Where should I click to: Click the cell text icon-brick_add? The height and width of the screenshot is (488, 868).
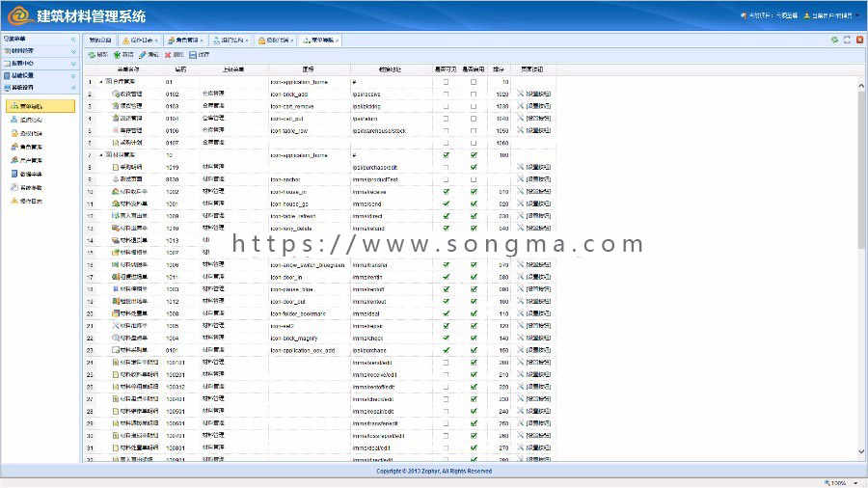(x=289, y=95)
